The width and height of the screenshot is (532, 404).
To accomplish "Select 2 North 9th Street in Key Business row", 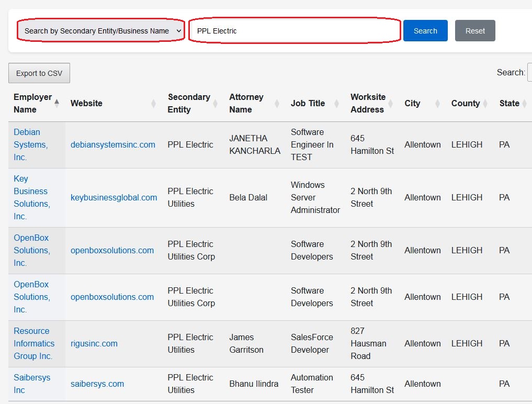I will 371,198.
